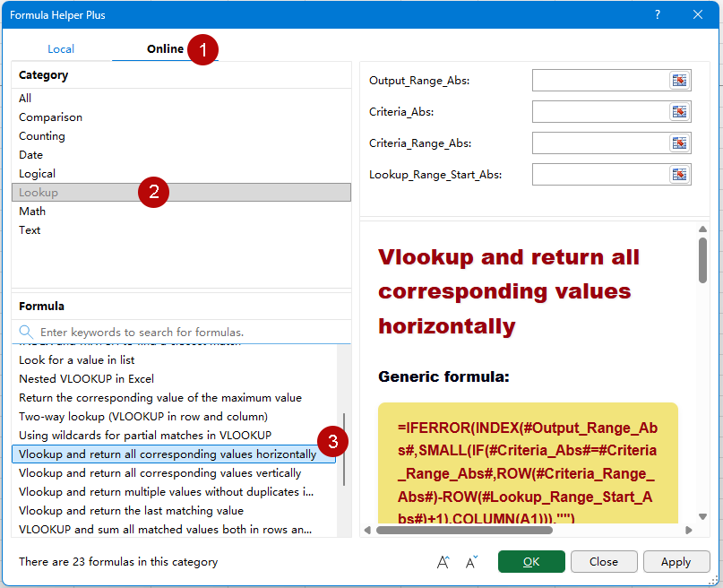Click the description pane scroll-up arrow

click(702, 229)
